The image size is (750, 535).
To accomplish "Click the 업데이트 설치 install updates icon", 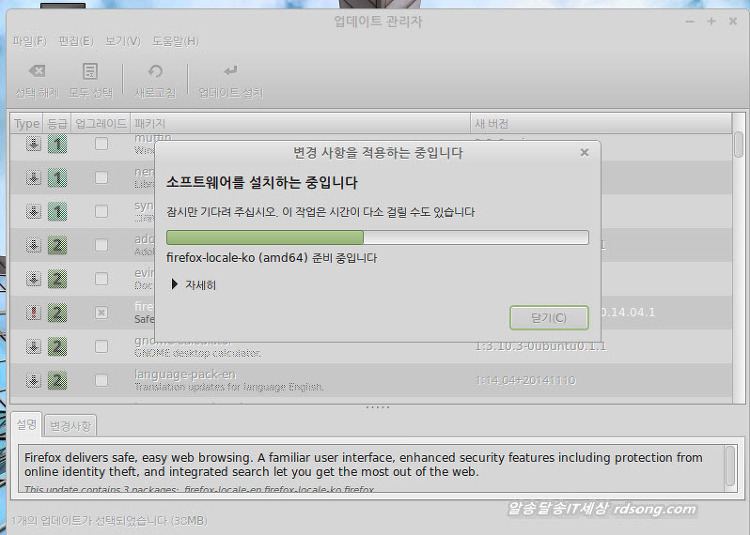I will pyautogui.click(x=231, y=72).
